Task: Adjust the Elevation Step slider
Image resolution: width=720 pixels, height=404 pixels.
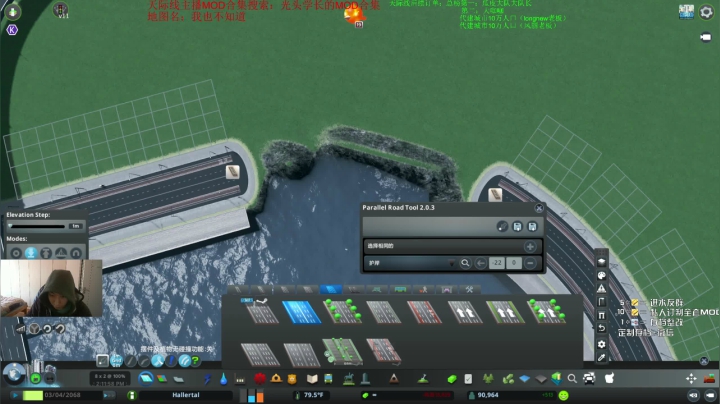Action: pos(38,226)
